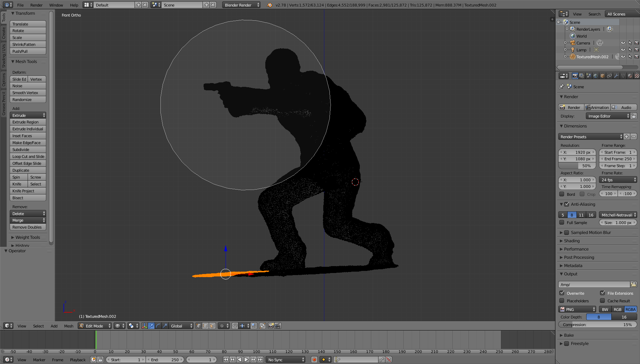This screenshot has width=640, height=364.
Task: Switch to Vertex select mode icon
Action: click(x=198, y=326)
